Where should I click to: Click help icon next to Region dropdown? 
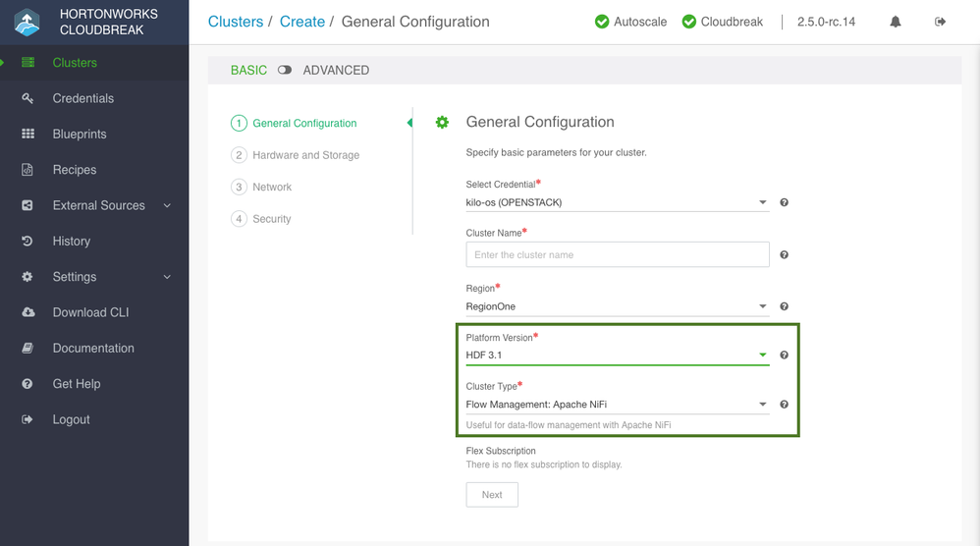pyautogui.click(x=784, y=306)
